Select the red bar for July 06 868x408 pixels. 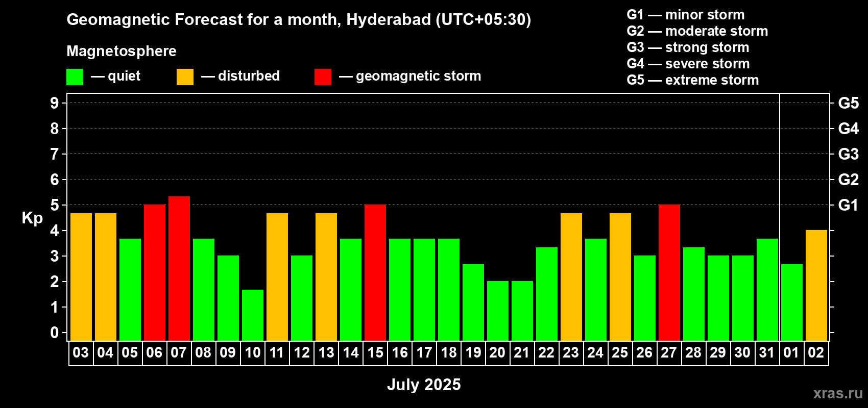(x=155, y=272)
